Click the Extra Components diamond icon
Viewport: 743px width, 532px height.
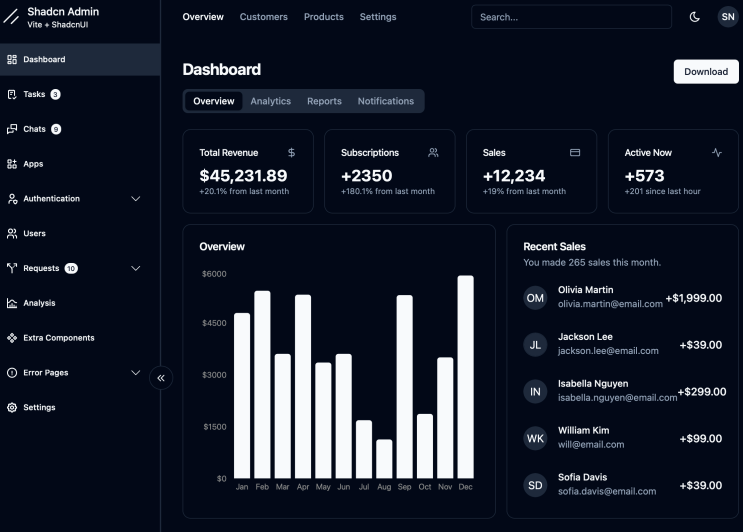tap(12, 338)
